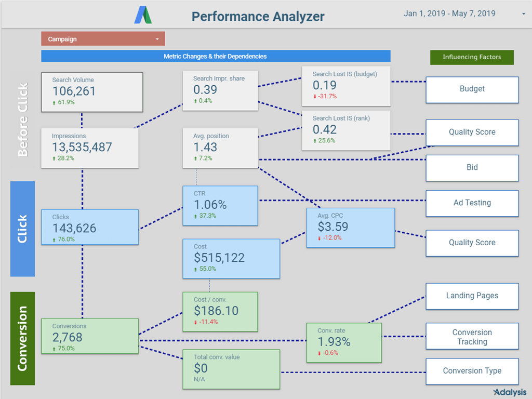532x399 pixels.
Task: Open the Campaign dropdown filter
Action: coord(103,39)
